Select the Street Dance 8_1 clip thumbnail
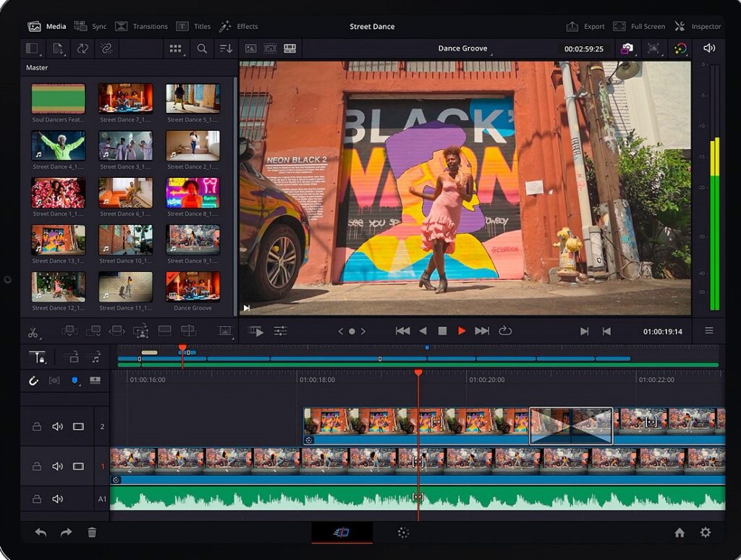741x560 pixels. (192, 193)
